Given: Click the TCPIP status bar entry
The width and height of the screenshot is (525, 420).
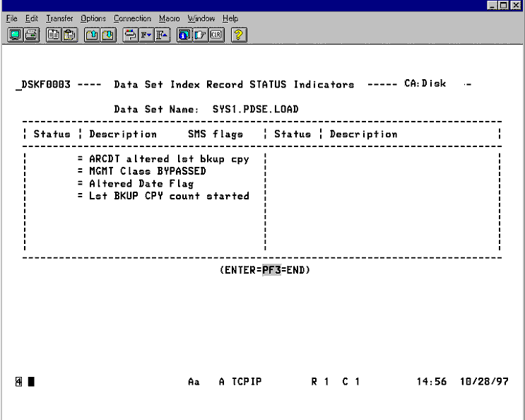Looking at the screenshot, I should click(247, 382).
